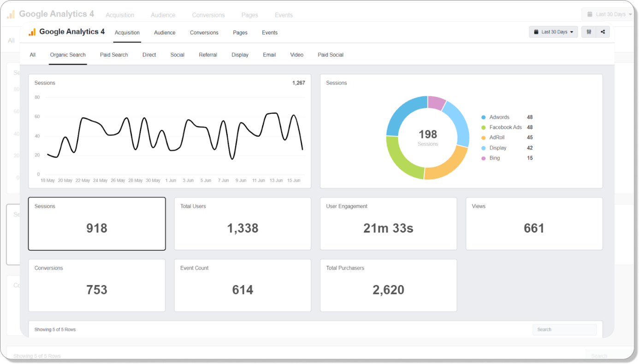Click the background window's Acquisition tab
Image resolution: width=639 pixels, height=364 pixels.
pyautogui.click(x=120, y=15)
